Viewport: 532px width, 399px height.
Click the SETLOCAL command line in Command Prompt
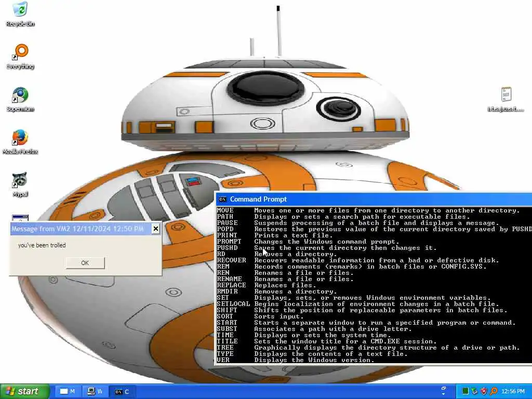coord(358,304)
